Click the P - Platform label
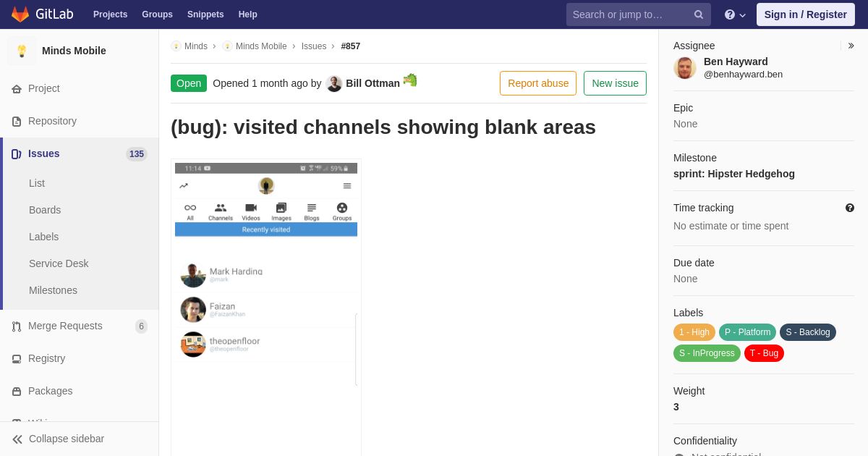The width and height of the screenshot is (868, 456). pos(747,332)
